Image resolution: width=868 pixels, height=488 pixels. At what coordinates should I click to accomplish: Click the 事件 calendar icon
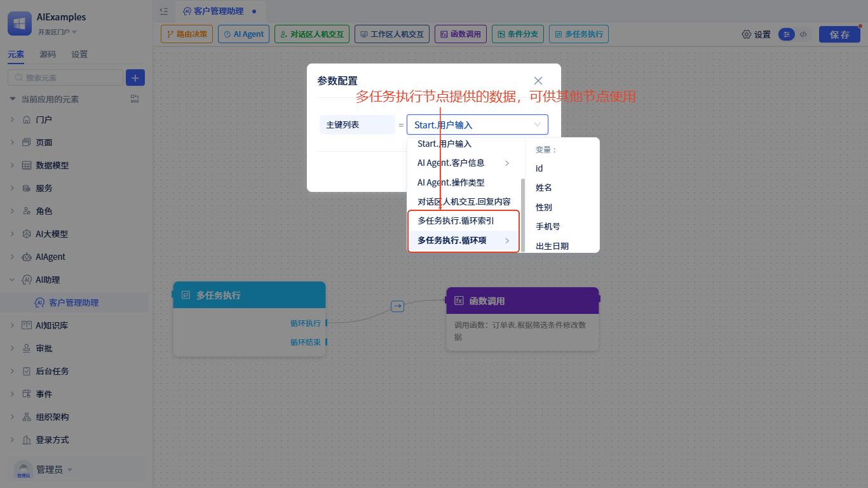[27, 394]
